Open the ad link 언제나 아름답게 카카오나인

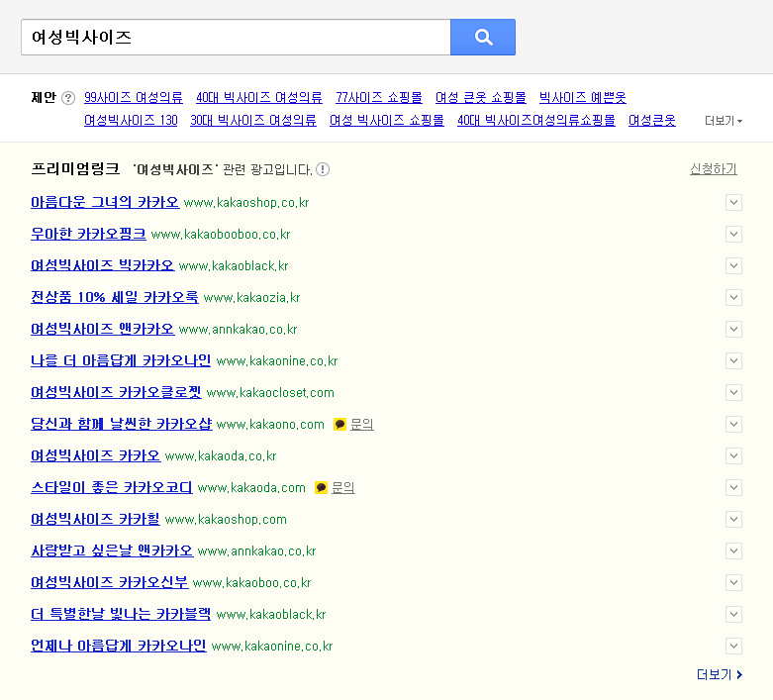119,646
